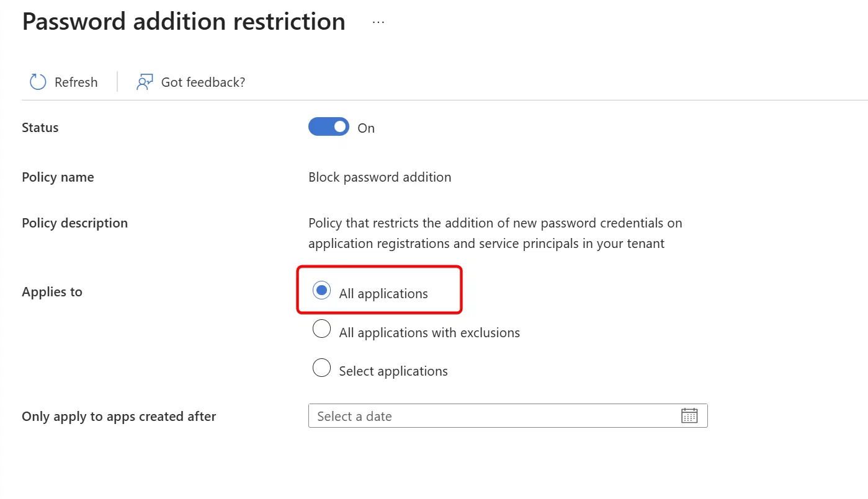Click the Policy description field label
Viewport: 868px width, 499px height.
click(x=74, y=223)
